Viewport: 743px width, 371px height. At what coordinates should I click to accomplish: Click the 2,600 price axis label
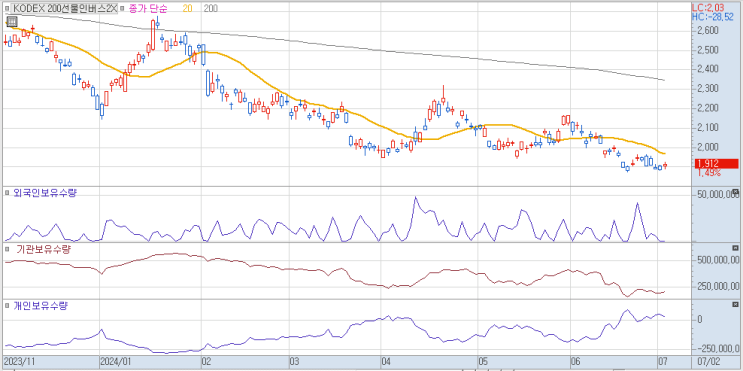pyautogui.click(x=708, y=31)
